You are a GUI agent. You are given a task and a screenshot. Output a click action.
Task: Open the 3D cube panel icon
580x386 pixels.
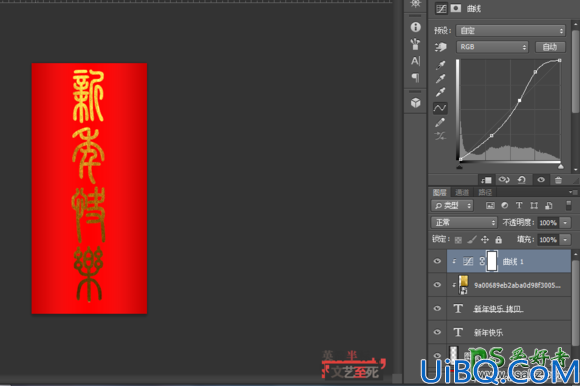(x=415, y=102)
